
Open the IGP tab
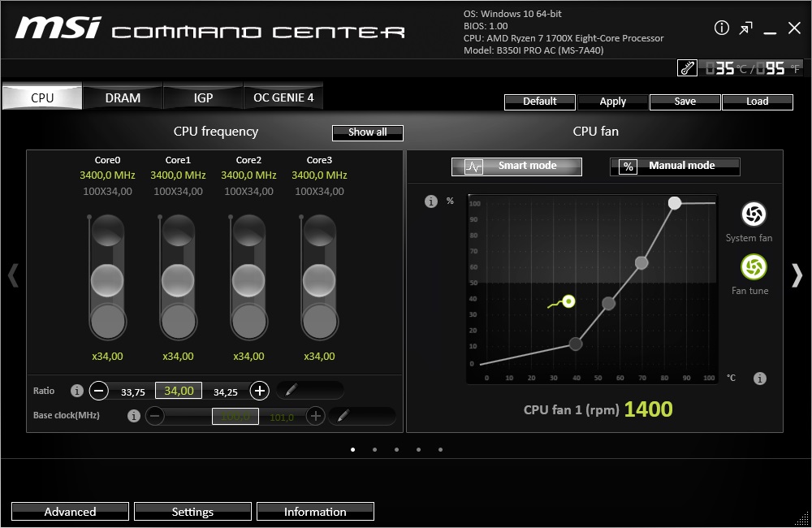tap(204, 97)
